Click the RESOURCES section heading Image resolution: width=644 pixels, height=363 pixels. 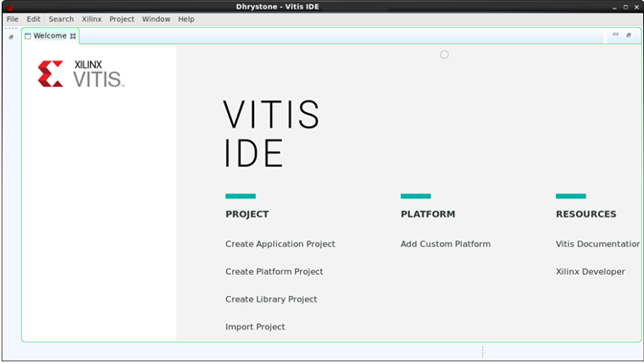(x=586, y=214)
